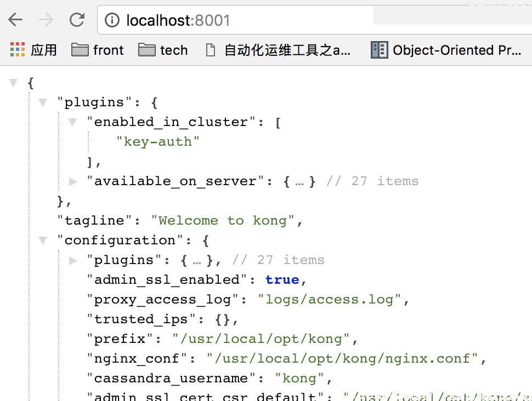
Task: Click the "tagline" key
Action: pyautogui.click(x=95, y=221)
